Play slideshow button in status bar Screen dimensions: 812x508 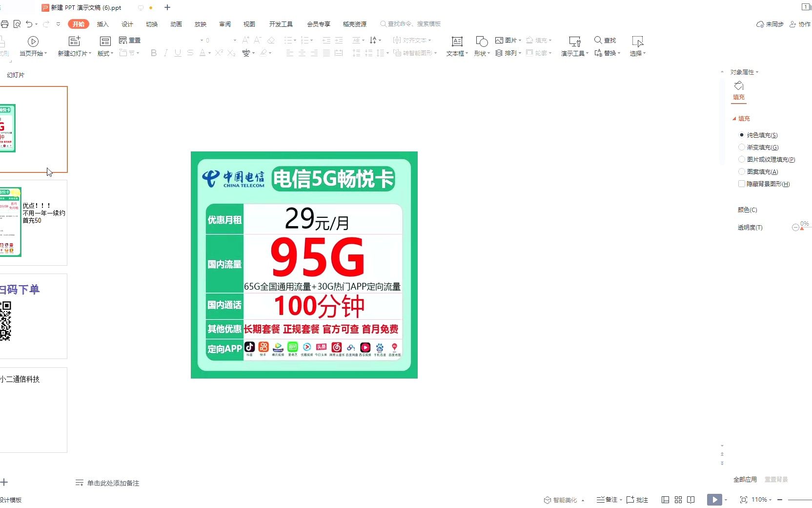[x=714, y=500]
